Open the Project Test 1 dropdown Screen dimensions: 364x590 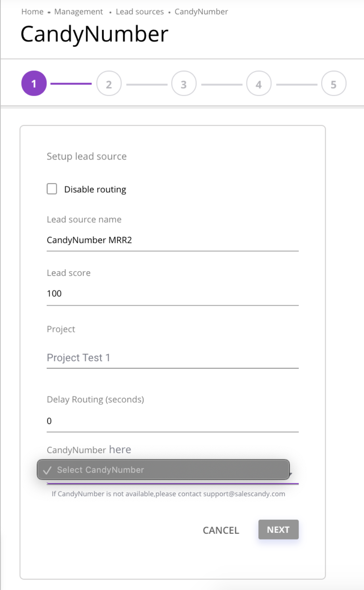coord(172,358)
